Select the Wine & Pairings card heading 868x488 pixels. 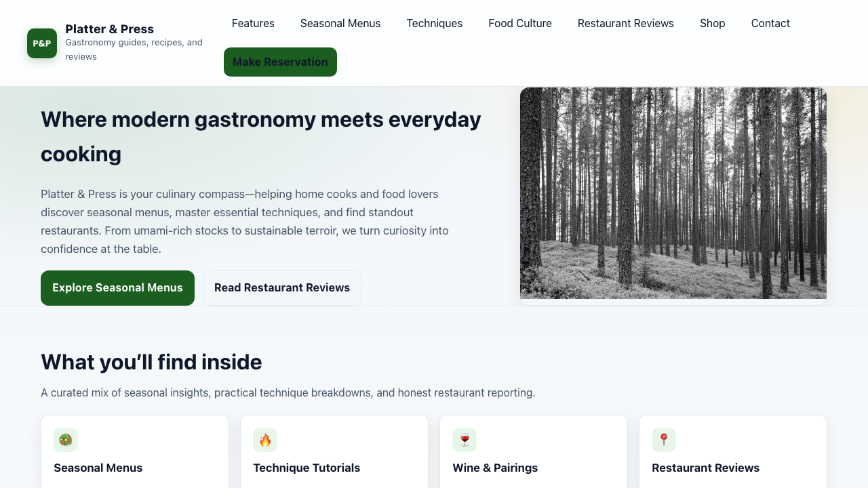click(495, 468)
